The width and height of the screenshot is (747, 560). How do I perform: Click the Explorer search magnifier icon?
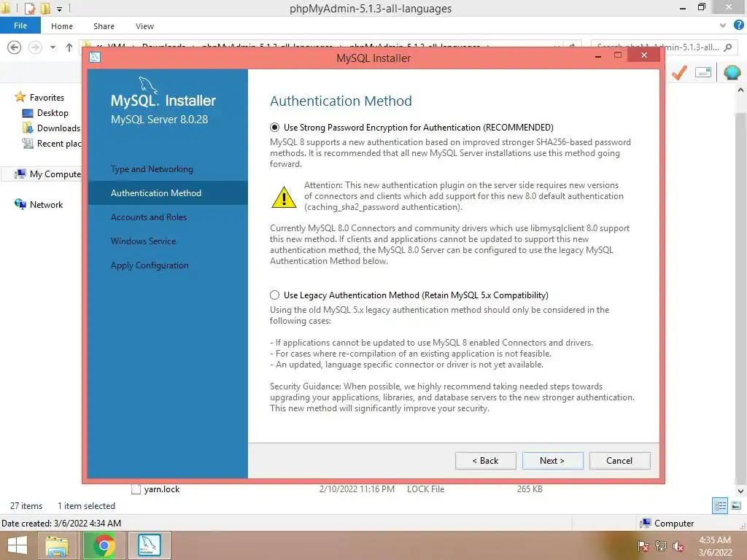(x=727, y=47)
